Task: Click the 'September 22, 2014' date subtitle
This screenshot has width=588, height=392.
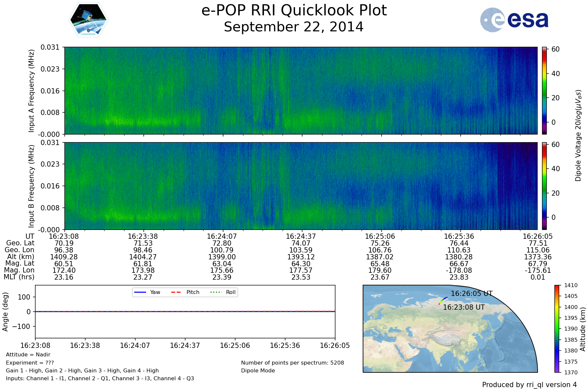Action: pyautogui.click(x=294, y=27)
